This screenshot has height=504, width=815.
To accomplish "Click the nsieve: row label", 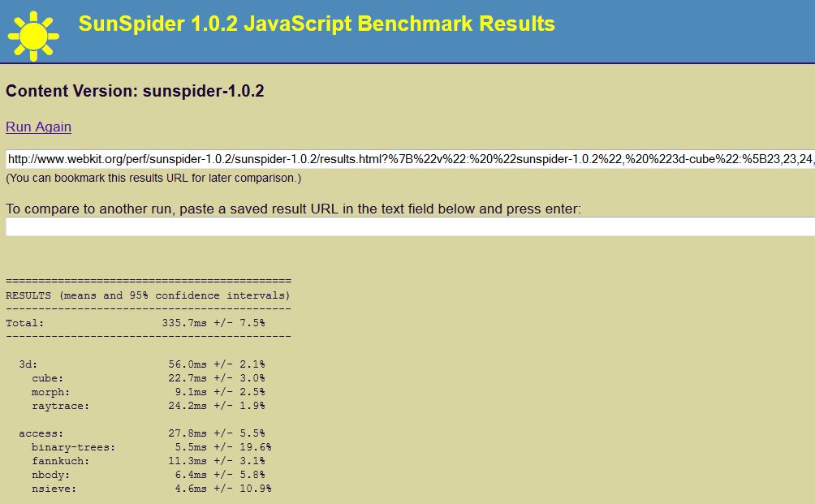I will click(x=54, y=489).
